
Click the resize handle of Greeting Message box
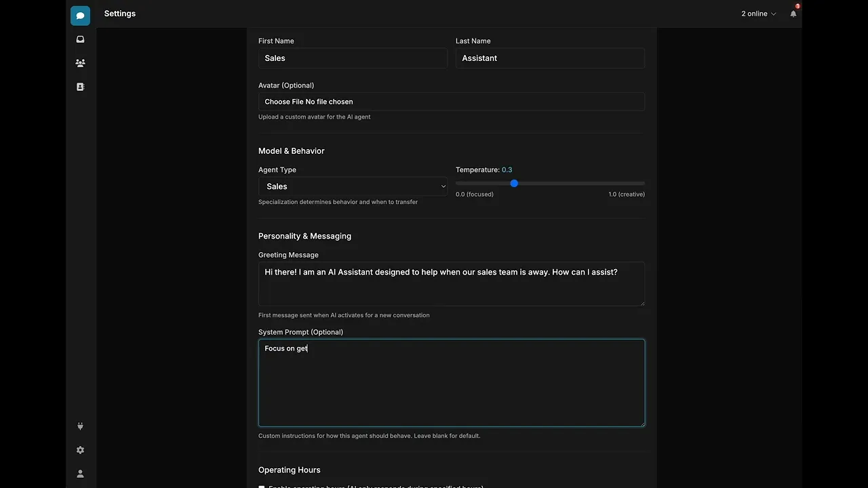click(642, 303)
